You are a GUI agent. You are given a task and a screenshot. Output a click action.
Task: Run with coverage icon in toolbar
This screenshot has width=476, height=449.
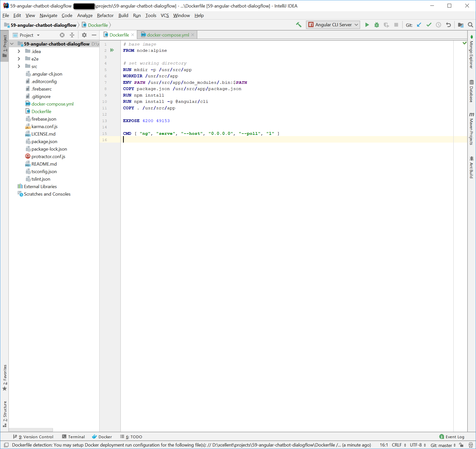tap(386, 25)
